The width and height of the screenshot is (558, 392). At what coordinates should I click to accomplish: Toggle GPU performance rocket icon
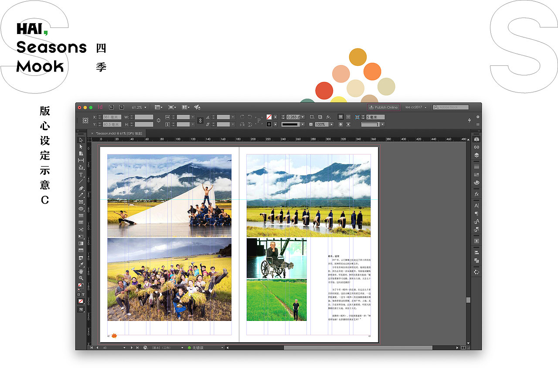[x=197, y=107]
